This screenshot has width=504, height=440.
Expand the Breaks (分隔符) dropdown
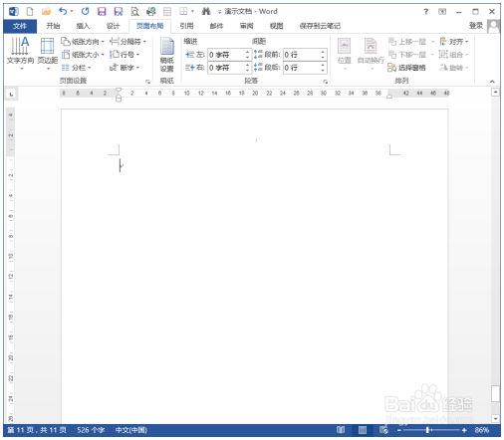pos(127,42)
